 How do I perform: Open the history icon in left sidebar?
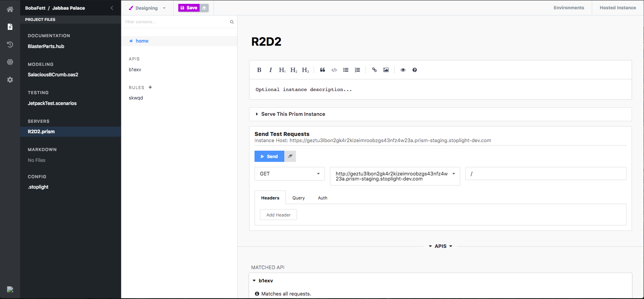tap(10, 45)
